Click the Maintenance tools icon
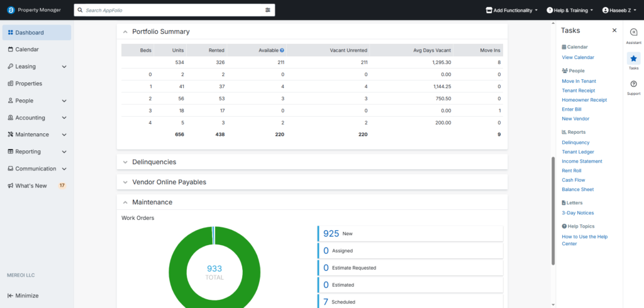The width and height of the screenshot is (644, 308). 11,135
